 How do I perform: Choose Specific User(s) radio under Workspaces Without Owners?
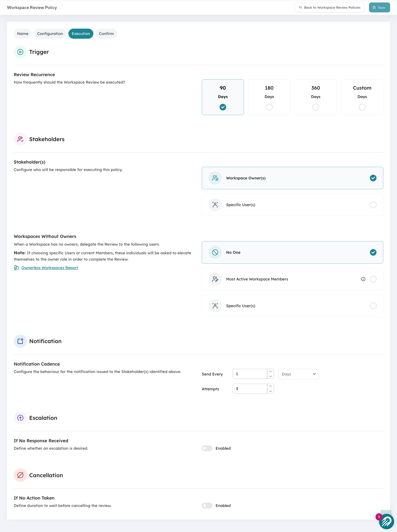(373, 306)
